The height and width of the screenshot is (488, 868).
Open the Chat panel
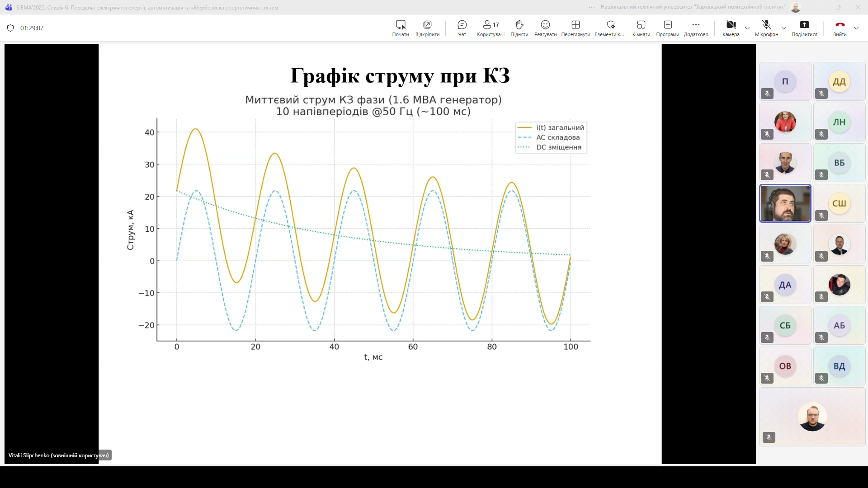click(462, 28)
